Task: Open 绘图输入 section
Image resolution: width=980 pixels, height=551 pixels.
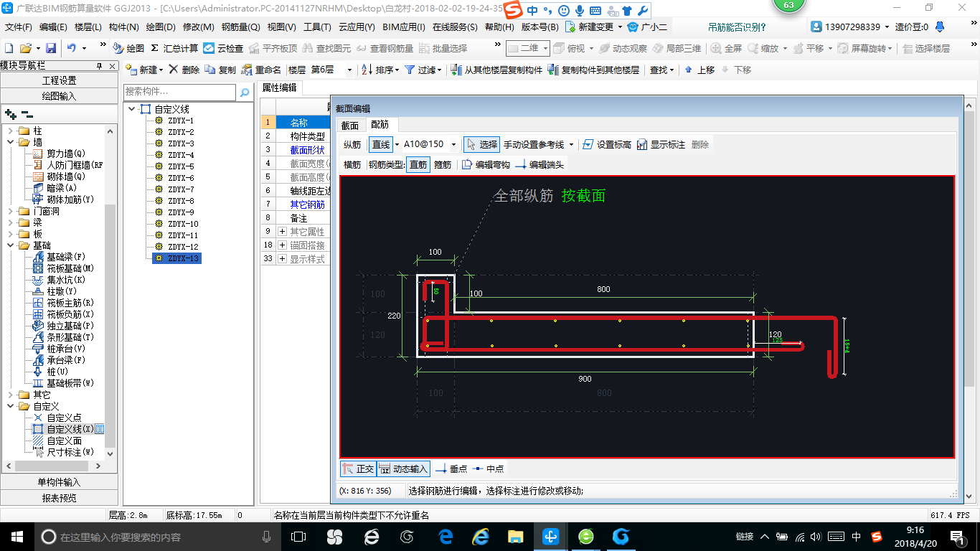Action: [59, 95]
